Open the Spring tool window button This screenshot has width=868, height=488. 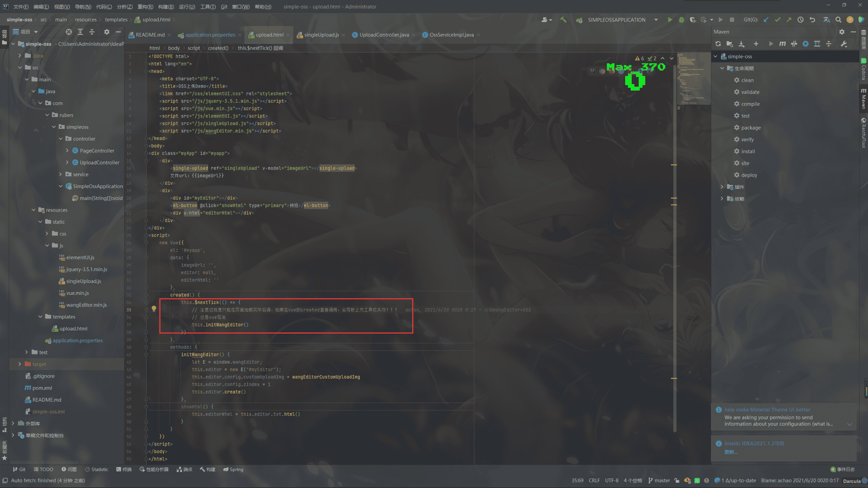tap(233, 469)
